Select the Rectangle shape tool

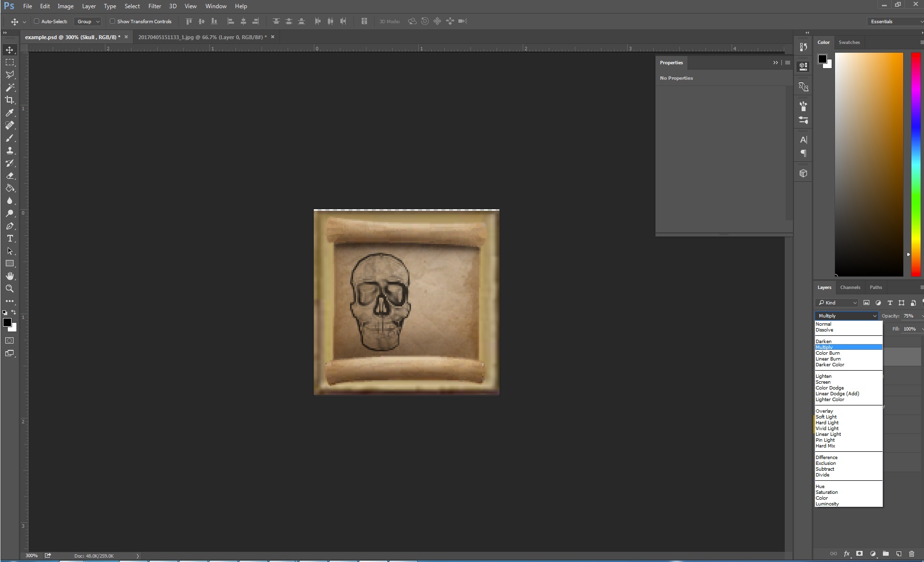pos(10,263)
